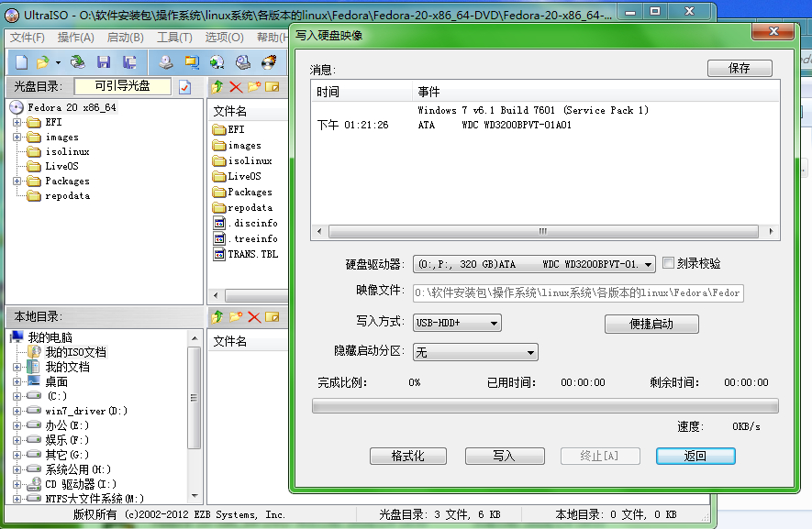Click the message list horizontal scrollbar thumb
This screenshot has height=529, width=812.
543,231
